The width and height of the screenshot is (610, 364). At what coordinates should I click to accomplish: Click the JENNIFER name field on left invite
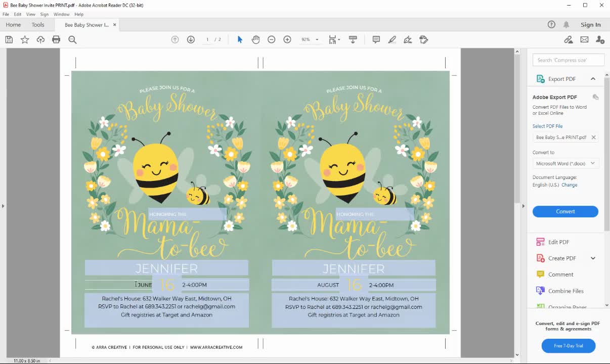point(166,268)
